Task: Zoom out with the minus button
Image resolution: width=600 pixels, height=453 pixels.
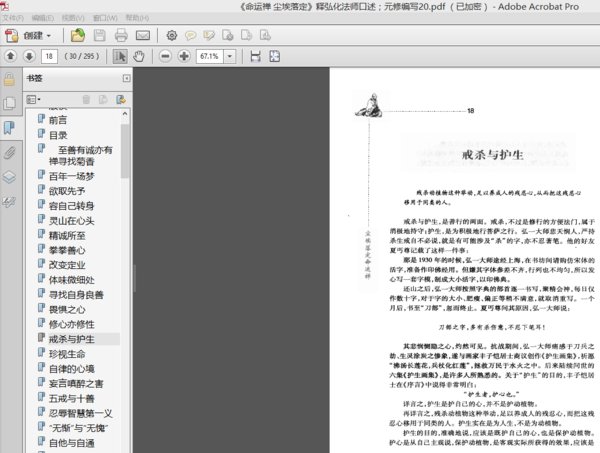Action: [x=165, y=56]
